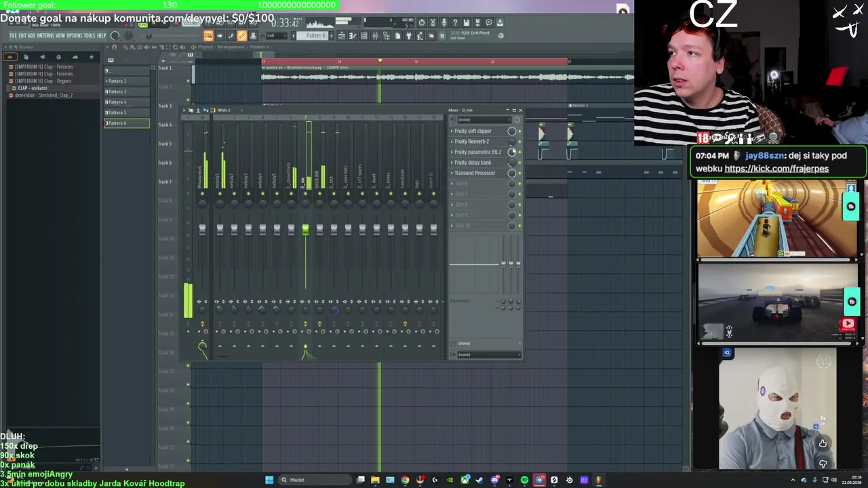
Task: Expand Fruity soft clipper slot arrow menu
Action: (452, 131)
